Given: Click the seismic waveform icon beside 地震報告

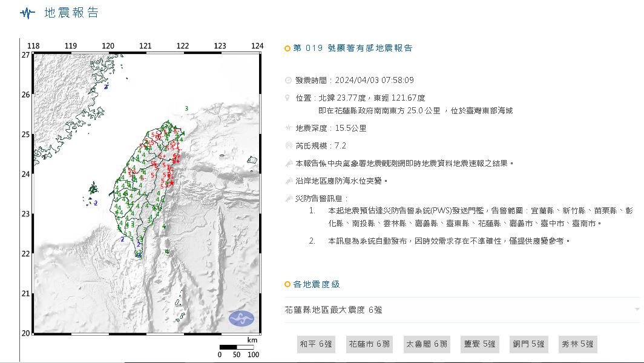Looking at the screenshot, I should click(27, 13).
